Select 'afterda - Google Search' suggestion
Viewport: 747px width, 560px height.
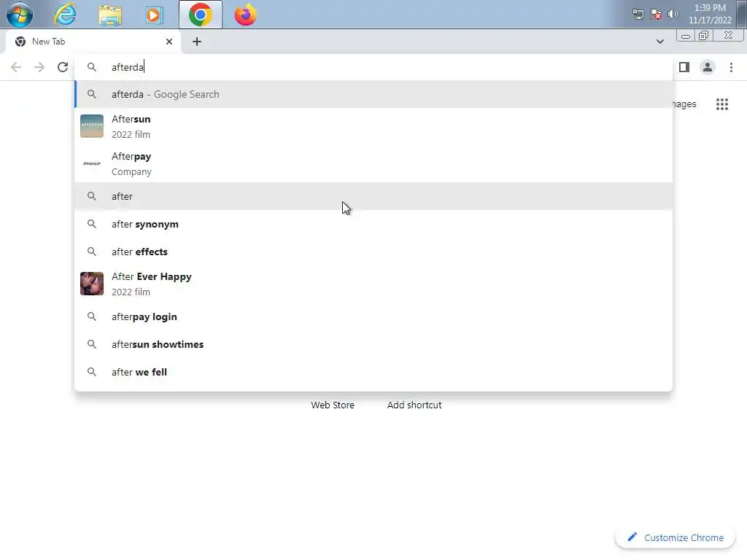pyautogui.click(x=373, y=94)
